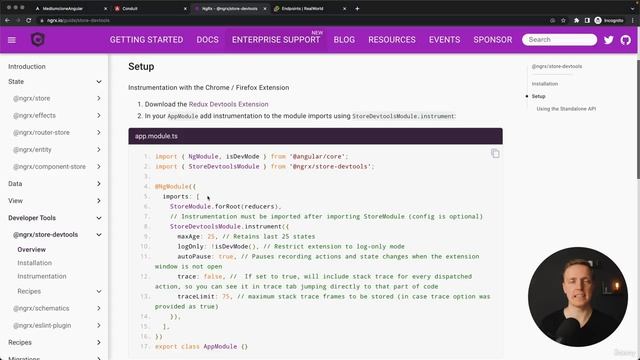The height and width of the screenshot is (360, 640).
Task: Bookmark the page with the star icon
Action: click(563, 20)
